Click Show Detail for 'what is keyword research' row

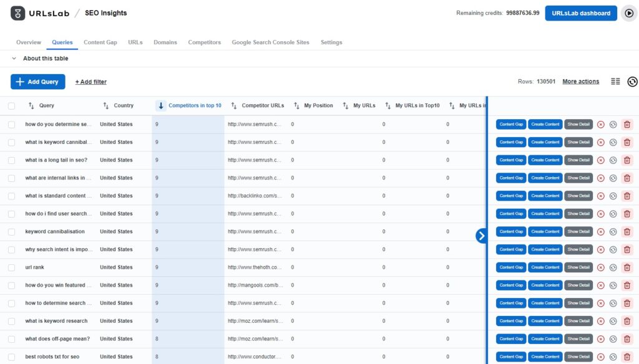point(578,321)
